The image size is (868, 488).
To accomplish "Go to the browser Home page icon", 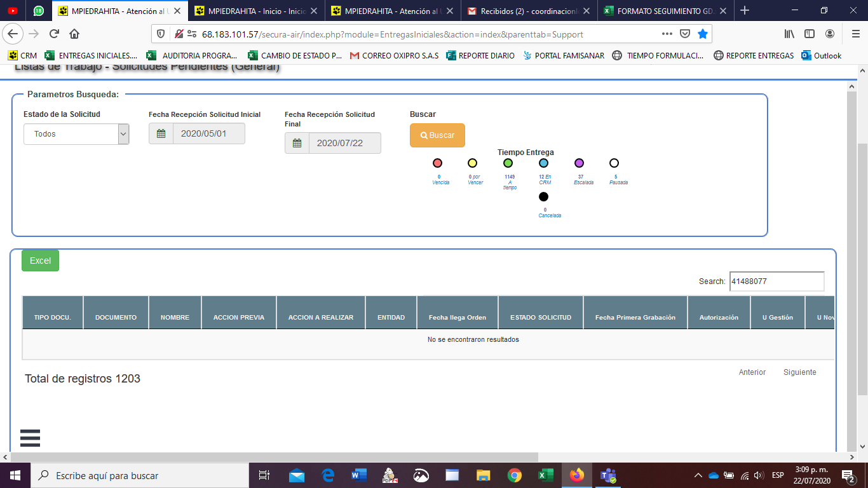I will pos(74,34).
